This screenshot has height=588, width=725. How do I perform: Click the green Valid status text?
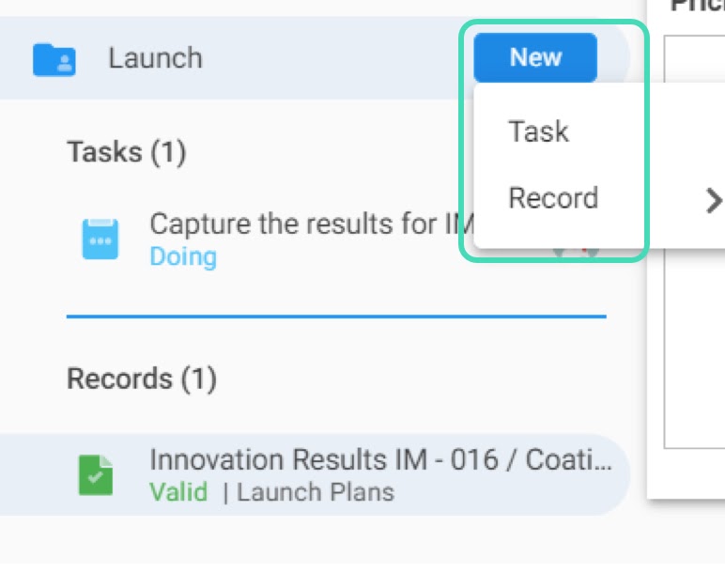[178, 492]
